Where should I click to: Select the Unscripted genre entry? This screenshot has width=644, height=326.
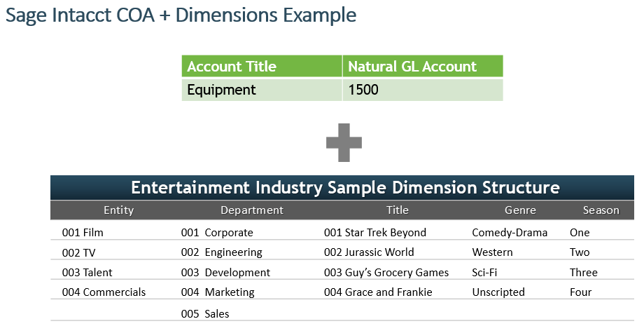coord(496,292)
